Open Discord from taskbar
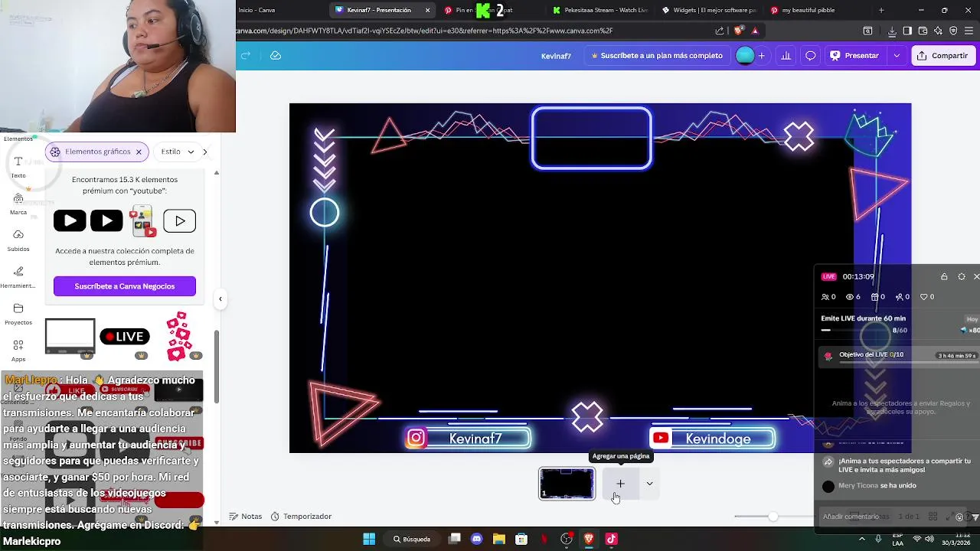The height and width of the screenshot is (551, 980). tap(477, 539)
